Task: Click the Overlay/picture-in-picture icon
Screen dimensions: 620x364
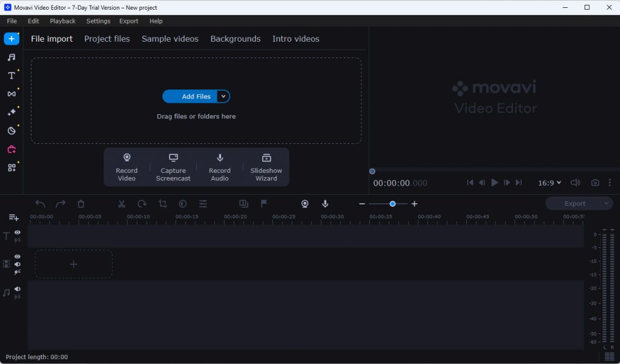Action: [x=243, y=204]
